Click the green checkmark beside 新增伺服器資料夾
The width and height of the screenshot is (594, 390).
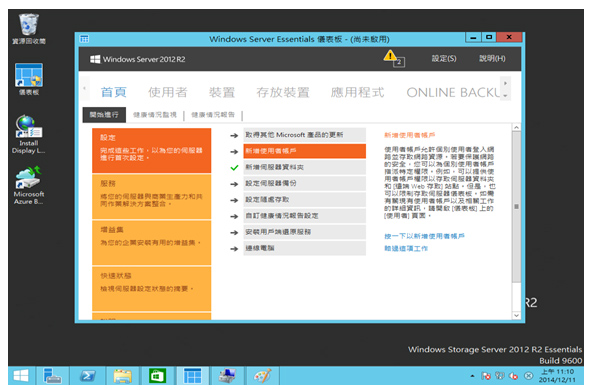point(234,168)
